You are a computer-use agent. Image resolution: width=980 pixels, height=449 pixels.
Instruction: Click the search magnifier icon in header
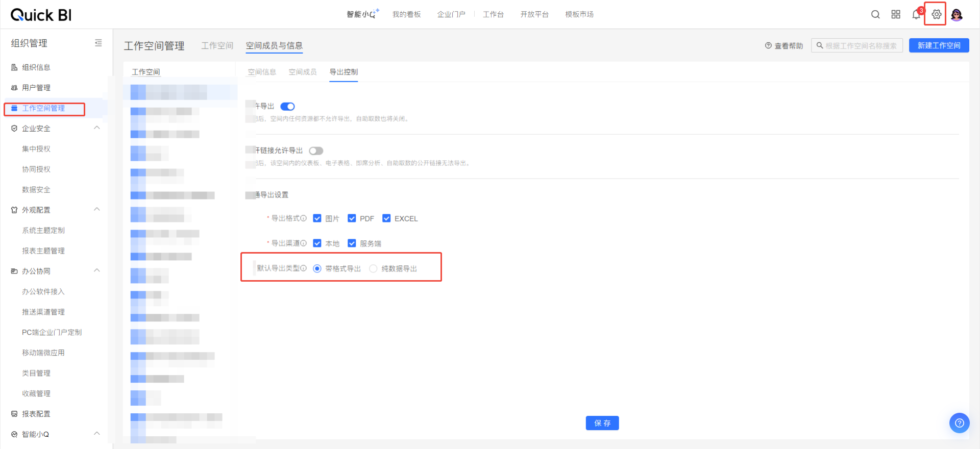pyautogui.click(x=875, y=14)
